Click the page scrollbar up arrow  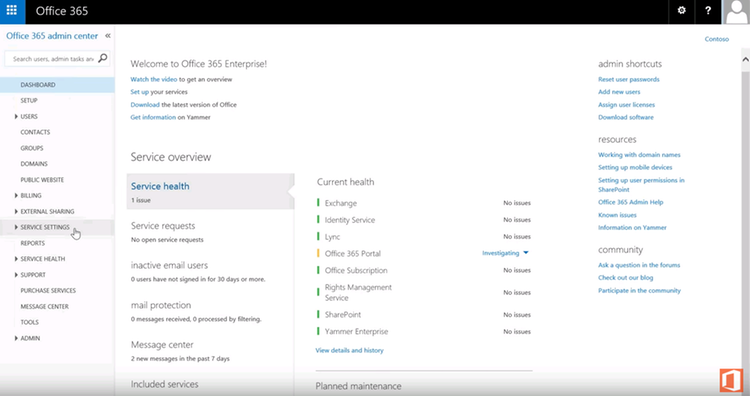pyautogui.click(x=745, y=59)
